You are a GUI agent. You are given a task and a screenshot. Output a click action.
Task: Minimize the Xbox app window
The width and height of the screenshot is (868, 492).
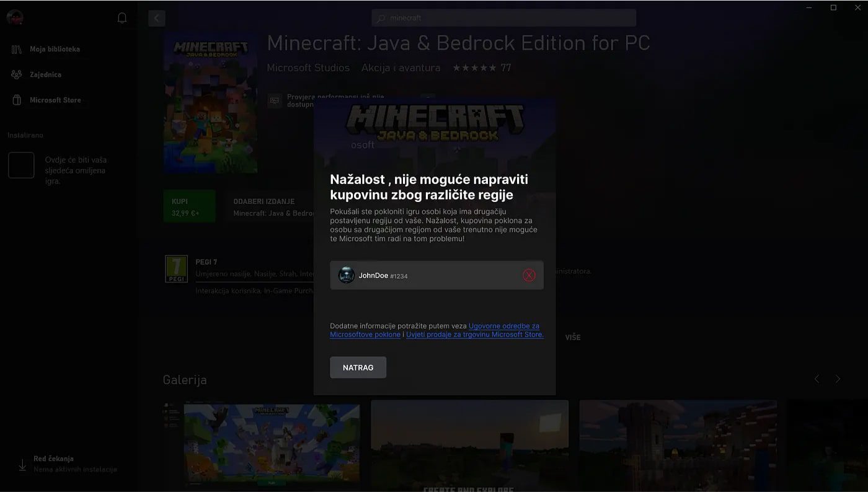tap(810, 7)
